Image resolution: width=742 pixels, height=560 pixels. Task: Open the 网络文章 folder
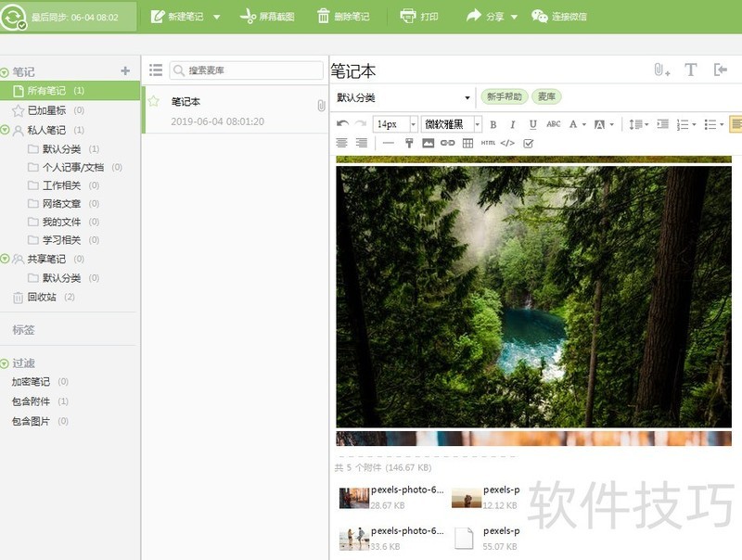[63, 203]
